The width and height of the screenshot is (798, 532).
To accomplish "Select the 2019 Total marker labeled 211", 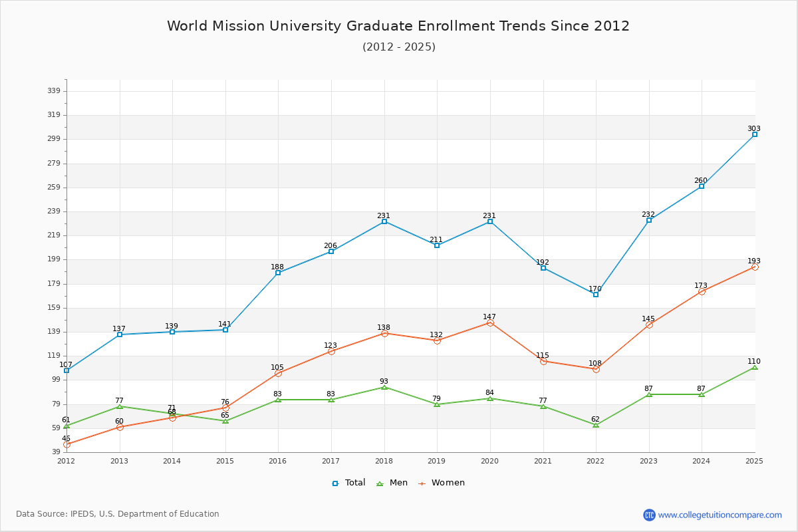I will (x=437, y=245).
